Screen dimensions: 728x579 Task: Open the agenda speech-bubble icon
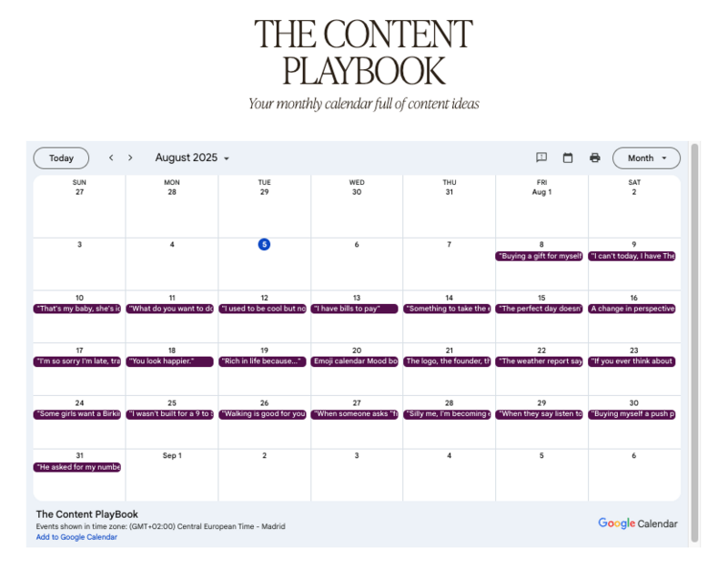541,157
